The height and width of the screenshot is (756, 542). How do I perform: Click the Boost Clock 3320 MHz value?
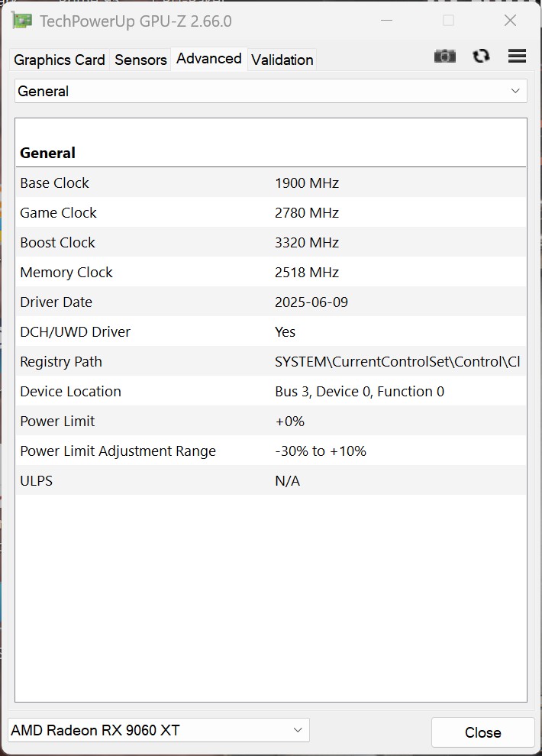tap(307, 243)
